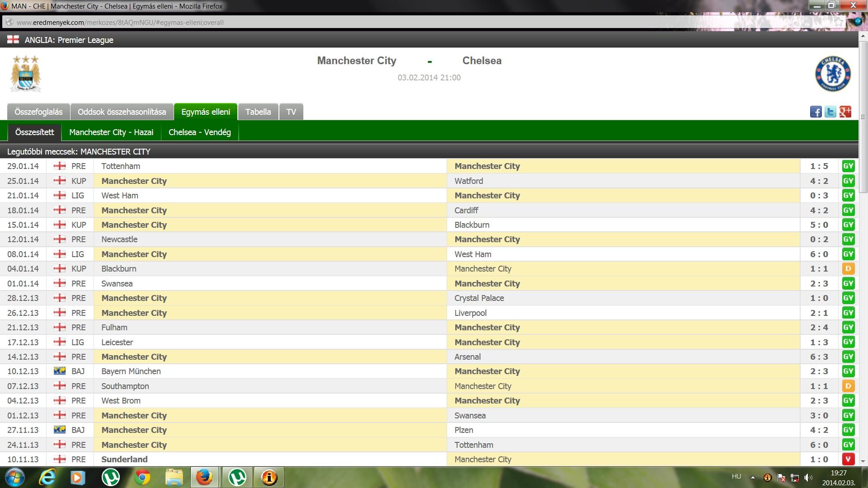Click the Twitter share icon
868x488 pixels.
click(830, 112)
